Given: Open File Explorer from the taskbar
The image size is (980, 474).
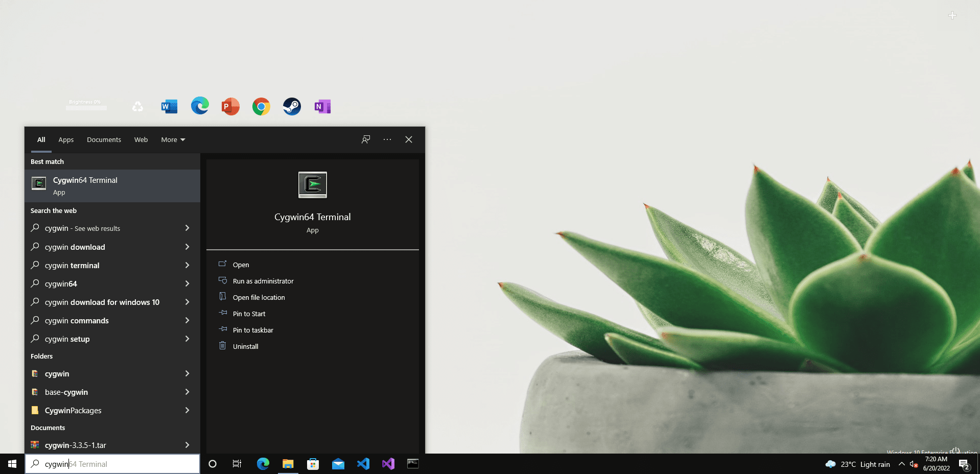Looking at the screenshot, I should tap(288, 464).
